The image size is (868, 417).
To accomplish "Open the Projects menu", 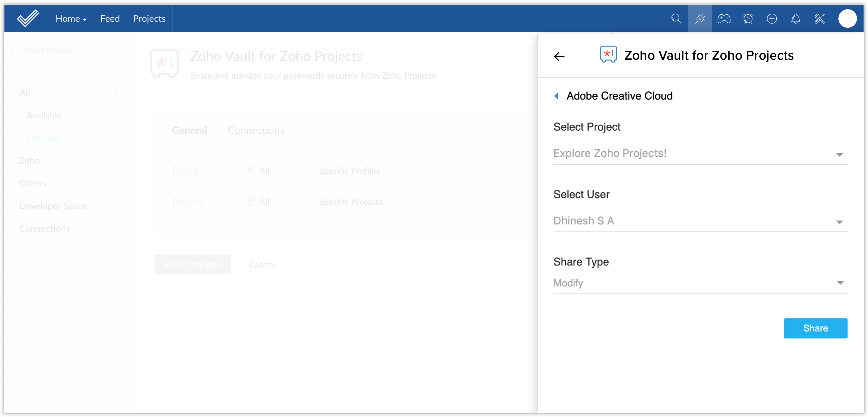I will [149, 19].
